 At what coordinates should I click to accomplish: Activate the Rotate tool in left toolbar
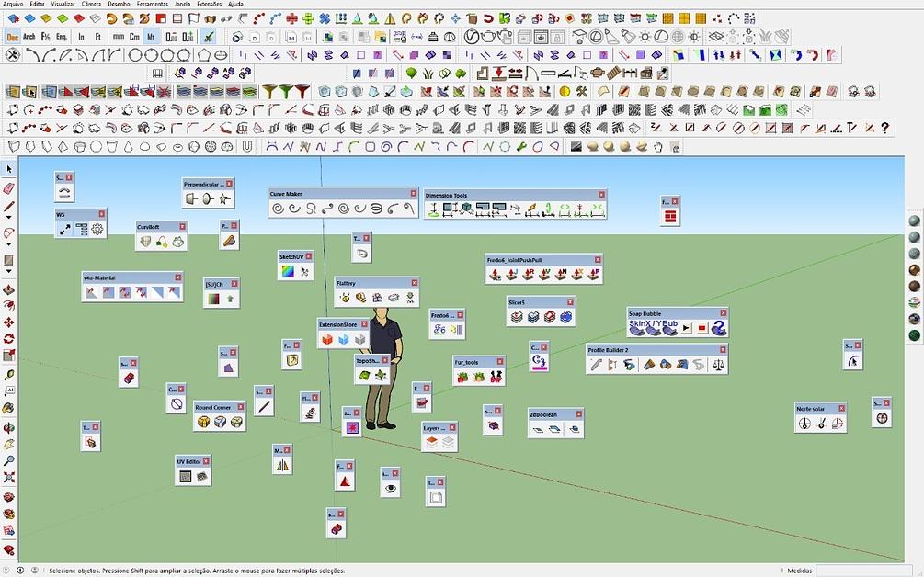click(9, 339)
